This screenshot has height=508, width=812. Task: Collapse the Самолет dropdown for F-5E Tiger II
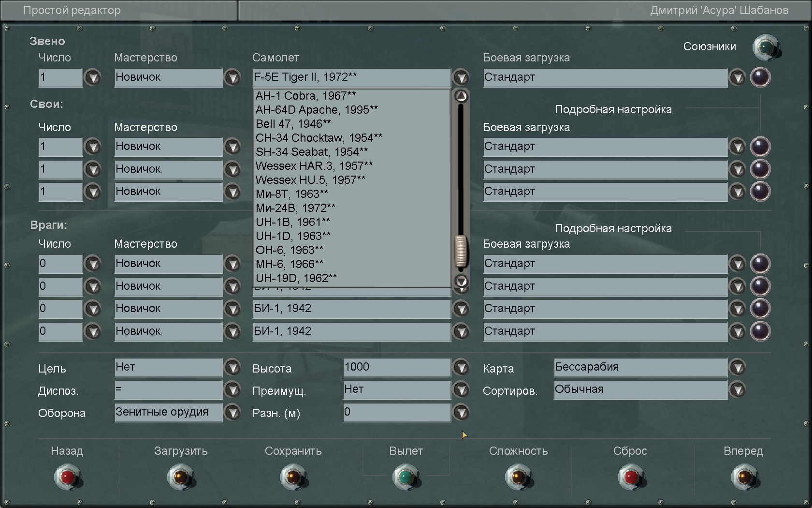coord(461,77)
